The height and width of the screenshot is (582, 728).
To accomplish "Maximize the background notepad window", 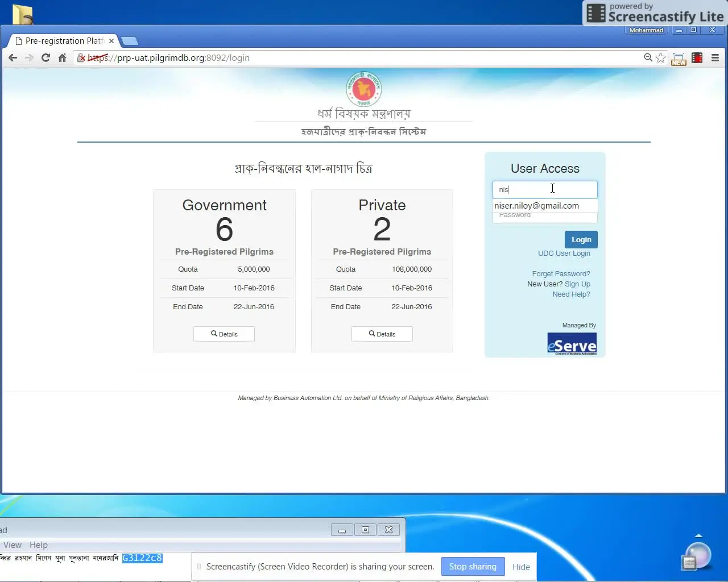I will [x=365, y=530].
